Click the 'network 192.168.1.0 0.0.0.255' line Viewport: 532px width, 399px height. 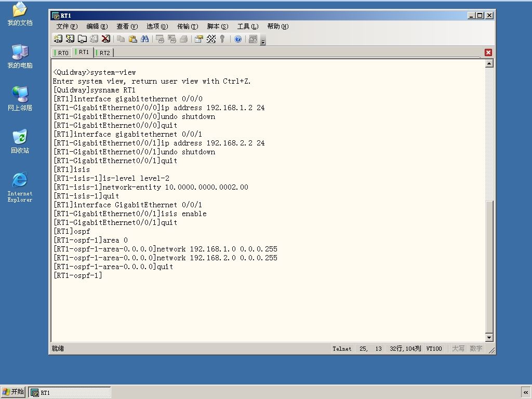(165, 249)
